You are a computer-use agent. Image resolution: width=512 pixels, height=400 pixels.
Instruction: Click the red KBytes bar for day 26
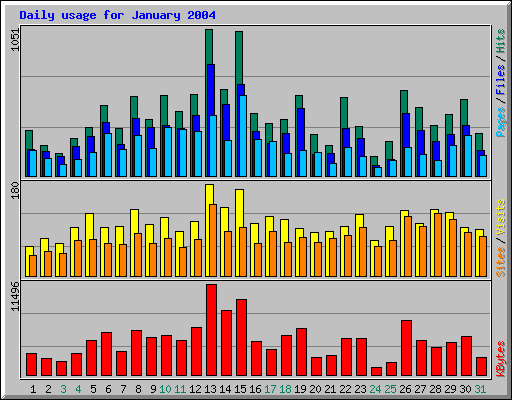[406, 348]
